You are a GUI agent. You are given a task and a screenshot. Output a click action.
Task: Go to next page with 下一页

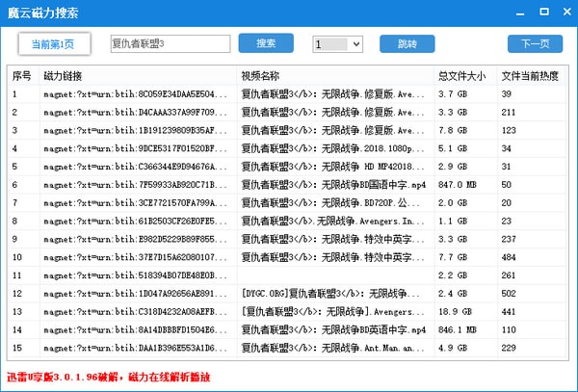[x=535, y=44]
